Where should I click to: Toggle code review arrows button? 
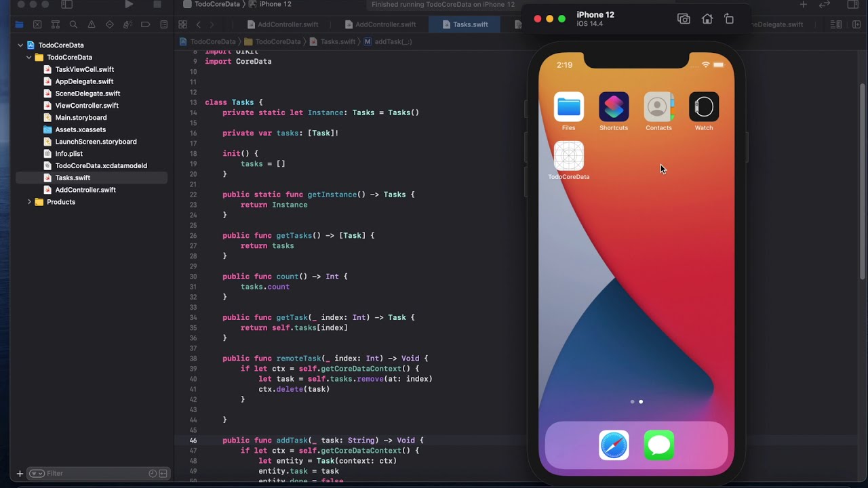[825, 4]
